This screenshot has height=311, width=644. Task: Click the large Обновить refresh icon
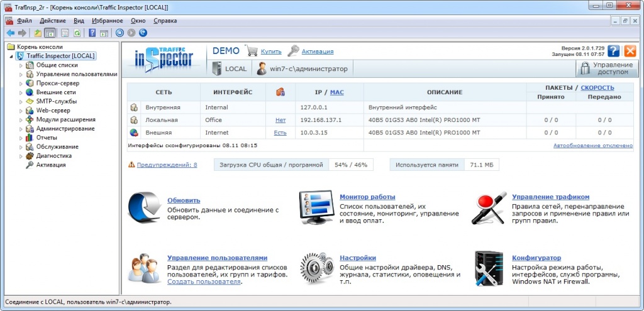tap(144, 207)
